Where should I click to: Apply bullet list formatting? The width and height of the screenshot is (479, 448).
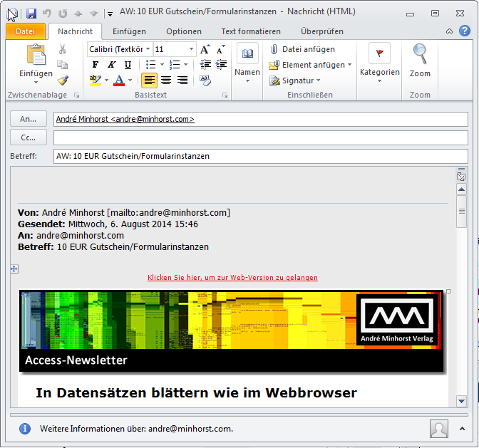click(151, 64)
